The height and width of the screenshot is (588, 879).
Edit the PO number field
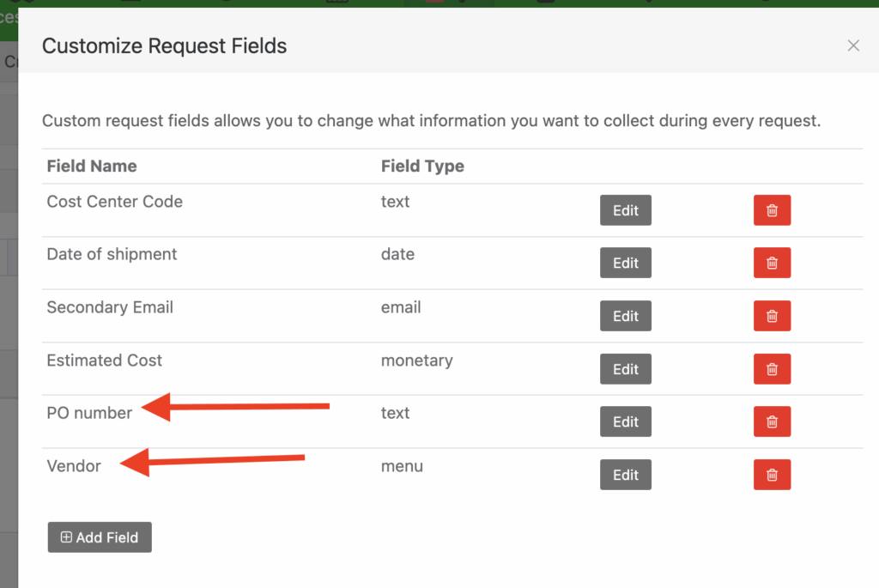(625, 421)
